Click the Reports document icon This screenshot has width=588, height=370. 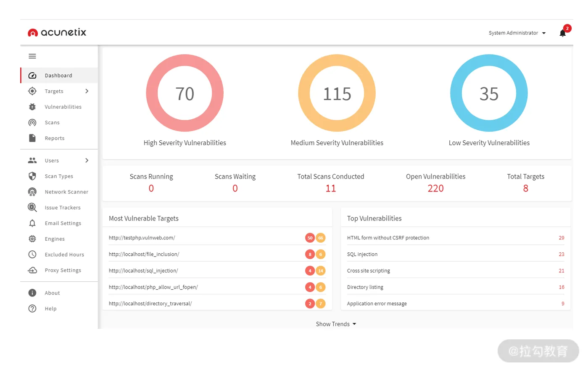(32, 138)
